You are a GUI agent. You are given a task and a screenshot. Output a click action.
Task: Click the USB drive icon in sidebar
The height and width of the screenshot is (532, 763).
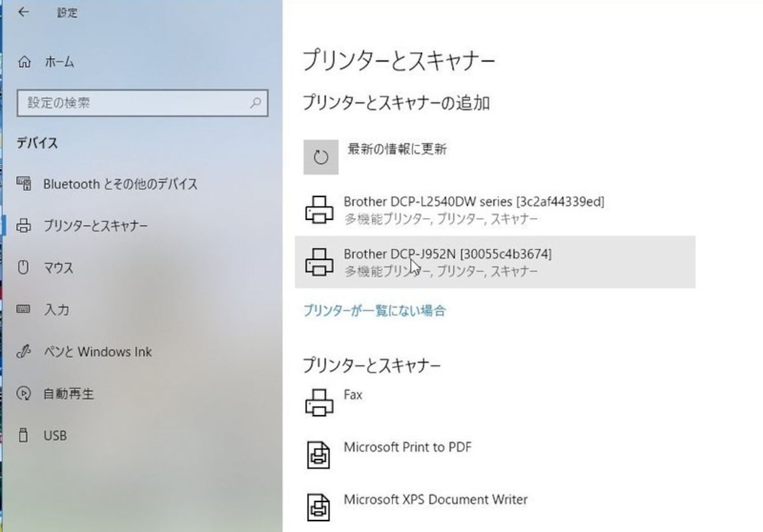click(24, 435)
